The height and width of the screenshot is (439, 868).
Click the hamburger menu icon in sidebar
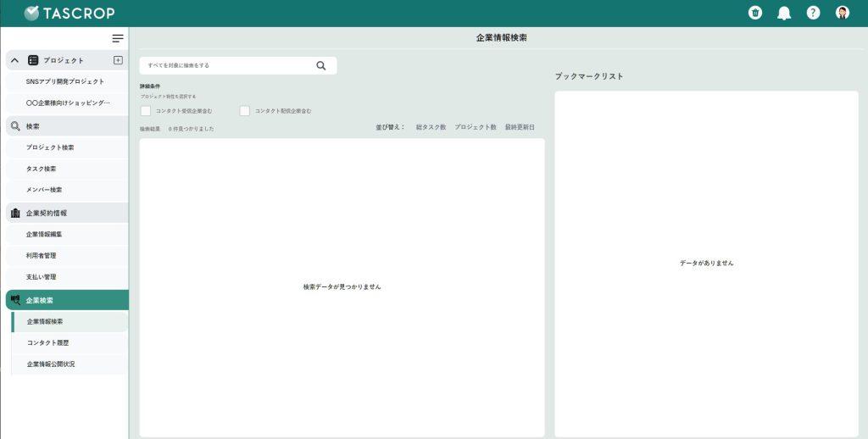point(118,38)
